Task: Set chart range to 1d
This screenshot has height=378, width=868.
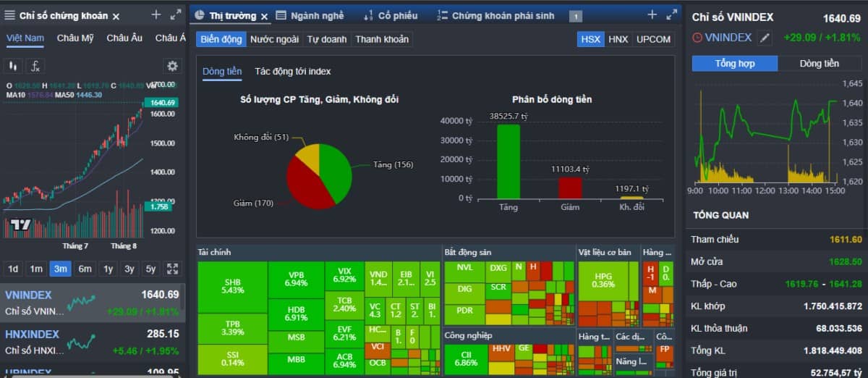Action: (x=13, y=269)
